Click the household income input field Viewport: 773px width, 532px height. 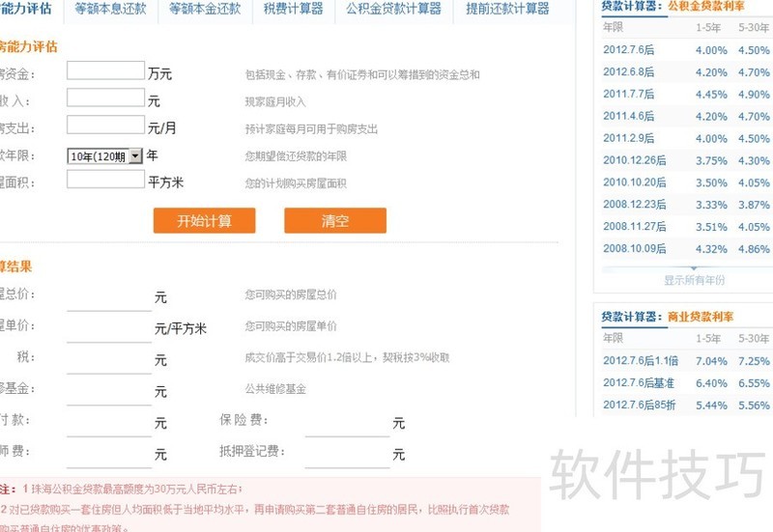click(105, 98)
